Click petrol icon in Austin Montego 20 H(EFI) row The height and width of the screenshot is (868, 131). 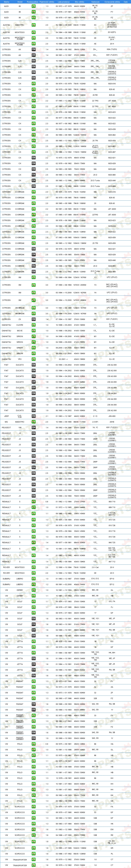pos(34,32)
